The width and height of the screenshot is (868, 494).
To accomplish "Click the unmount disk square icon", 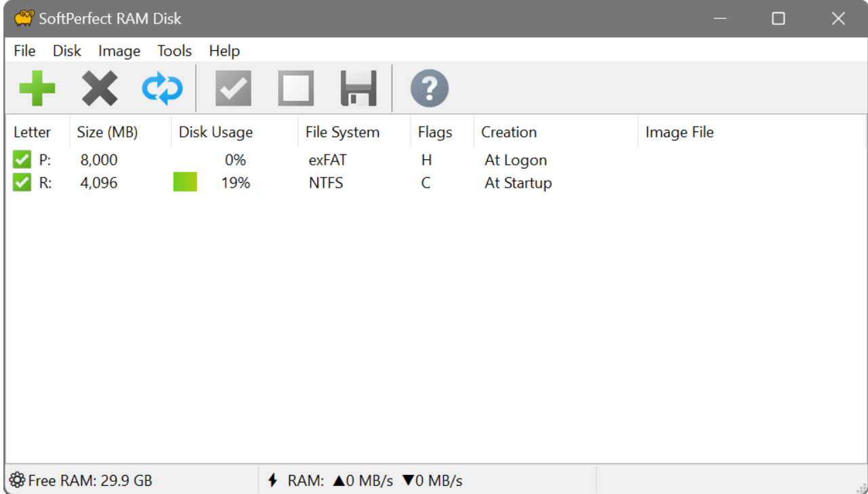I will pos(295,87).
